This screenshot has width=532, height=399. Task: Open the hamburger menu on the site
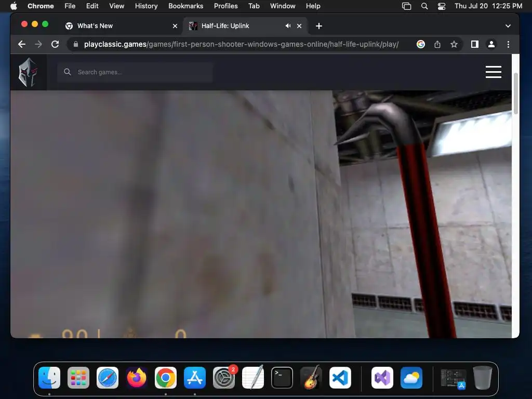[x=494, y=72]
